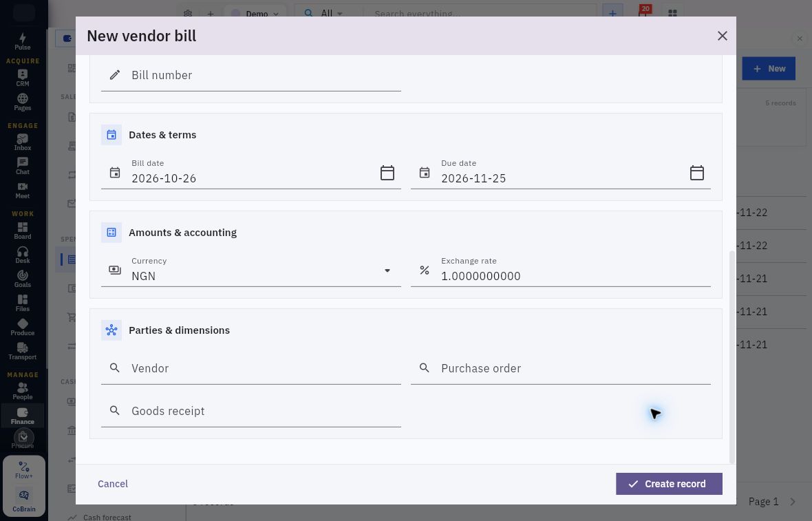Open the Bill date calendar picker

[387, 173]
